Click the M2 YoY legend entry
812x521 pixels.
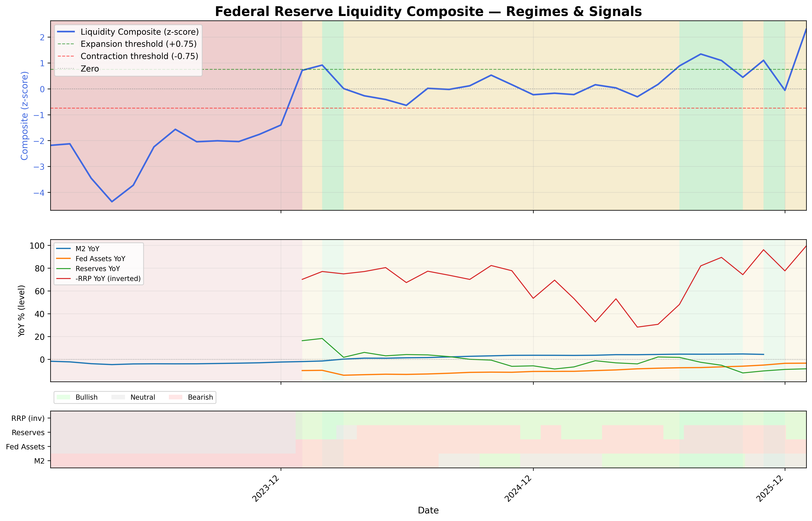pos(87,249)
